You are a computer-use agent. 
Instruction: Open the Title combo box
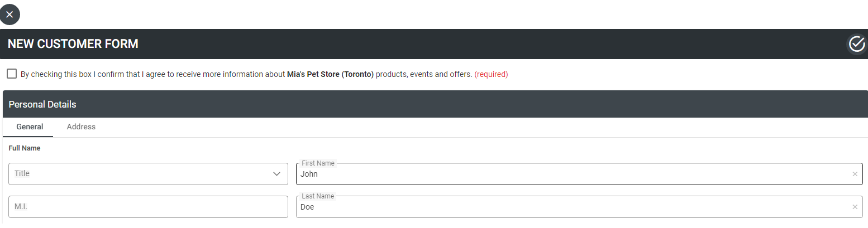[148, 174]
